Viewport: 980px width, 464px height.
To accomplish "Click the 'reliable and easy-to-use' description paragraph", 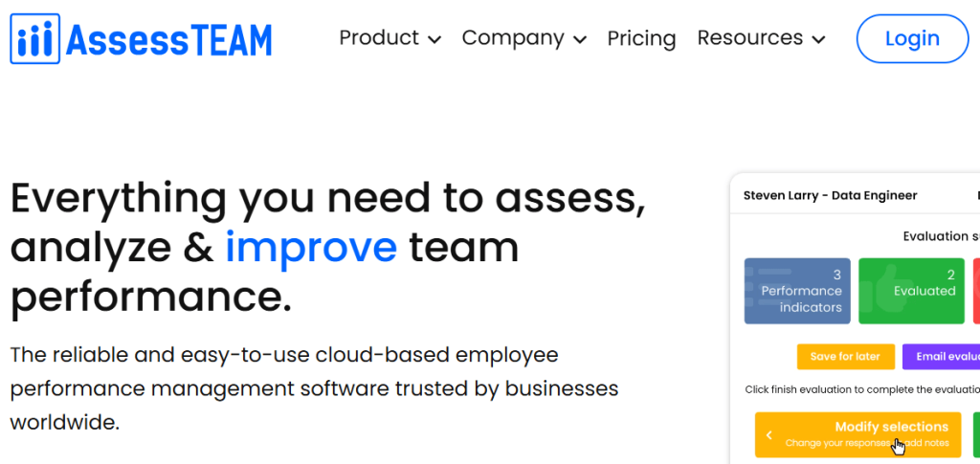I will coord(314,388).
